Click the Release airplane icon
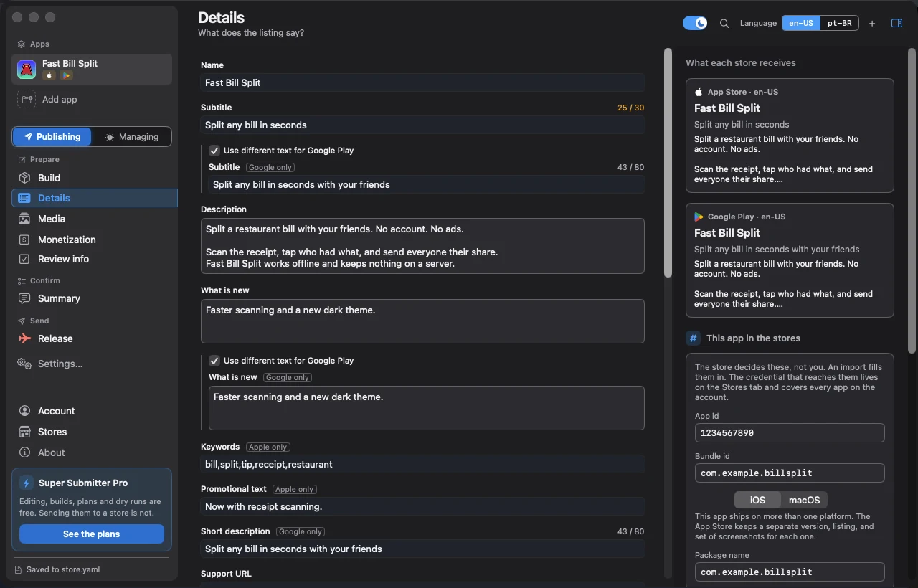 24,338
